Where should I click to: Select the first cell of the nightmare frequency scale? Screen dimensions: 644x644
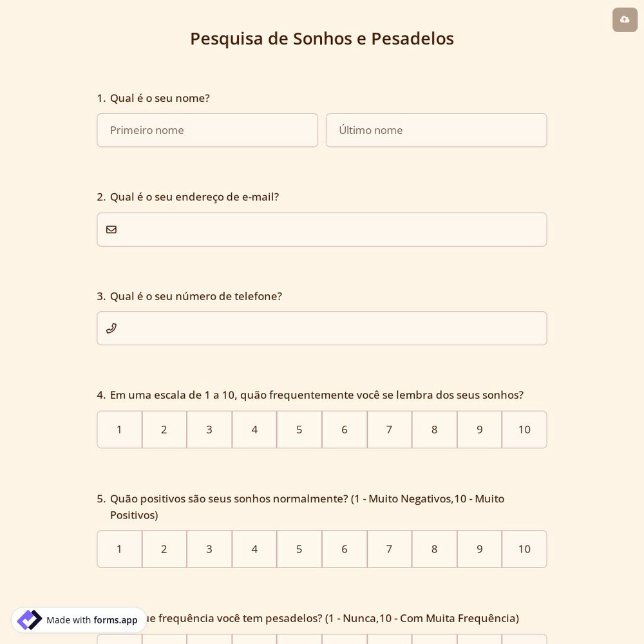point(119,641)
